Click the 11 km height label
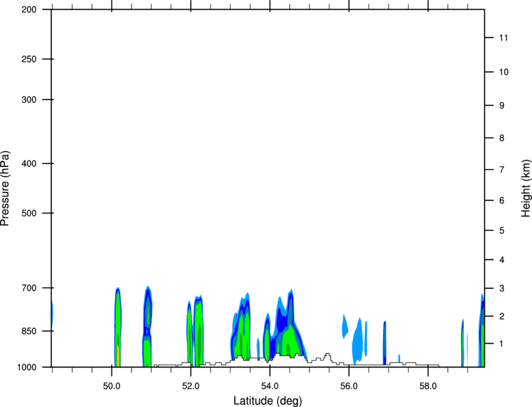The width and height of the screenshot is (532, 407). click(504, 38)
